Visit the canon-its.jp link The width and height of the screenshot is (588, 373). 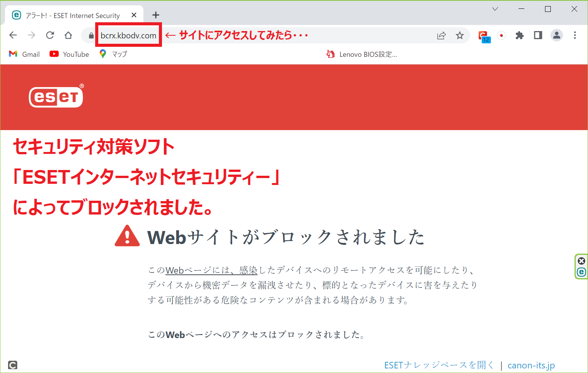click(x=531, y=365)
